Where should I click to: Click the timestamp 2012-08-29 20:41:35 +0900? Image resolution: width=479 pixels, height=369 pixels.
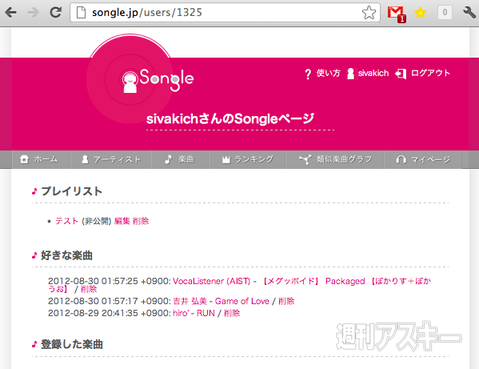[109, 313]
